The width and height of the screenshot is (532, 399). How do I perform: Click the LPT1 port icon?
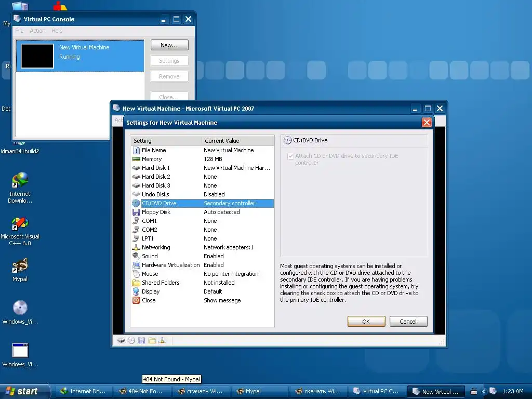pos(136,238)
